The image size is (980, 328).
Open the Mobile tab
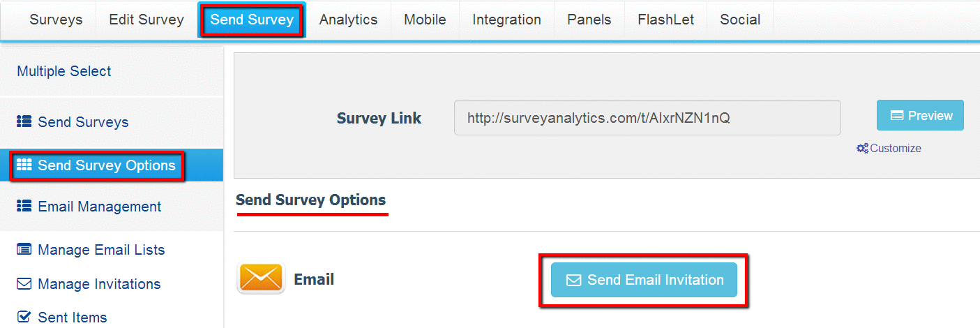[425, 20]
